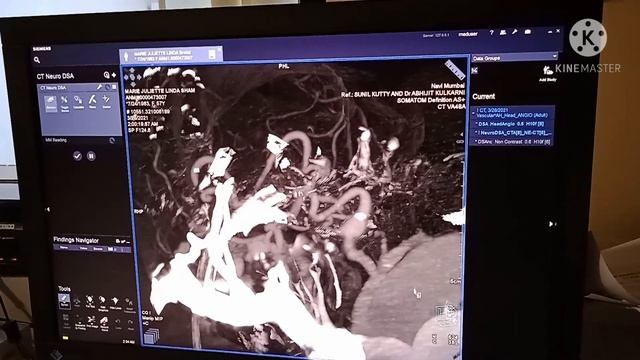This screenshot has width=640, height=360.
Task: Click the magnifier icon beside CT Neuro DSA heading
Action: (x=107, y=75)
